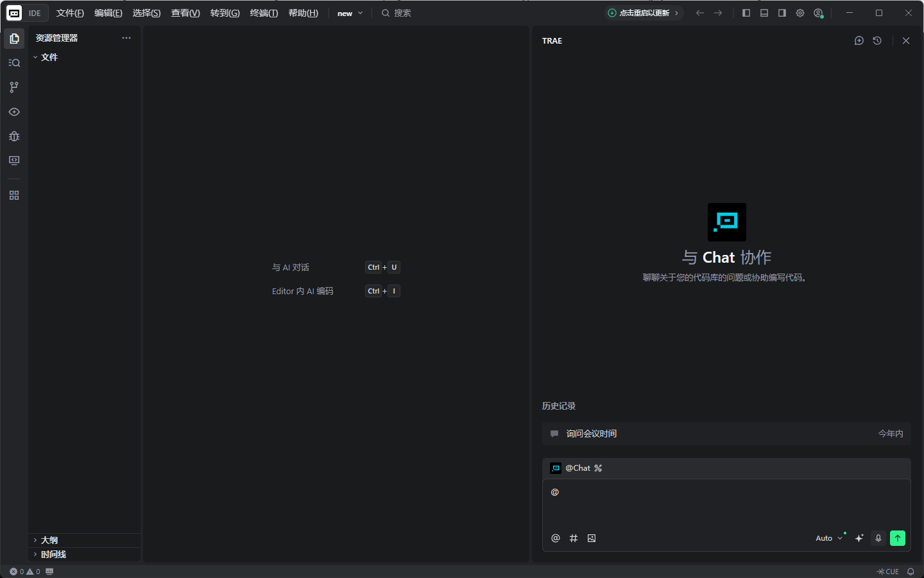Viewport: 924px width, 578px height.
Task: Click the sparkle enhance-prompt icon
Action: 859,538
